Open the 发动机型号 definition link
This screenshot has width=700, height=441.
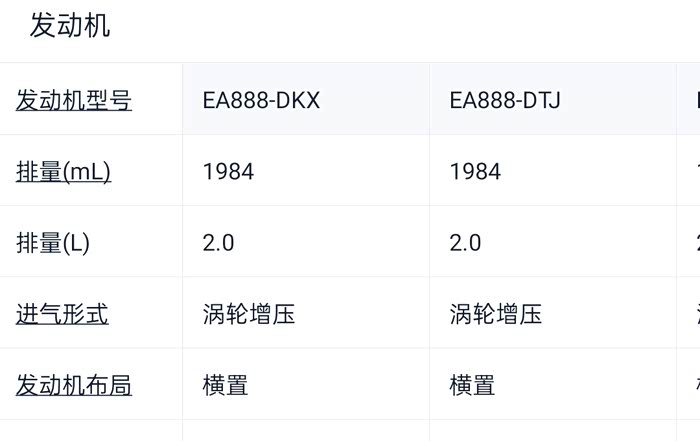[74, 100]
